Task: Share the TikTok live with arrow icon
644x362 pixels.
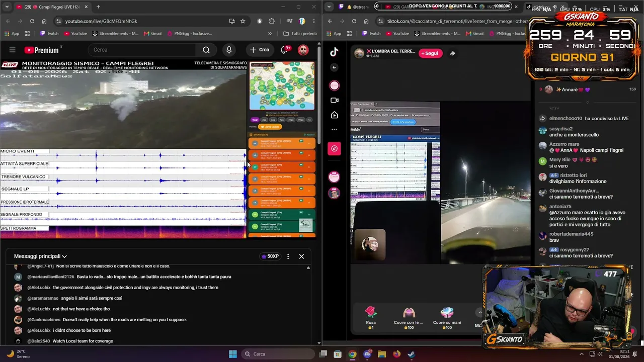Action: pos(452,53)
